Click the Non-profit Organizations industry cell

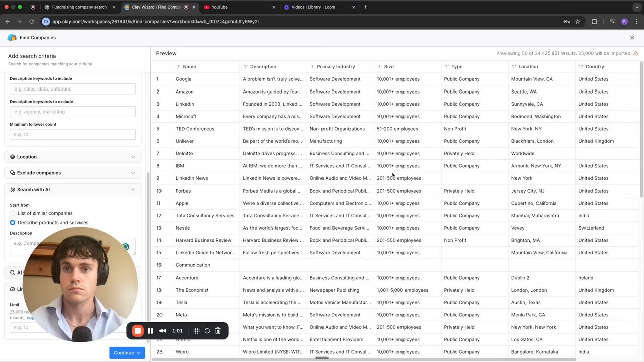pyautogui.click(x=341, y=129)
